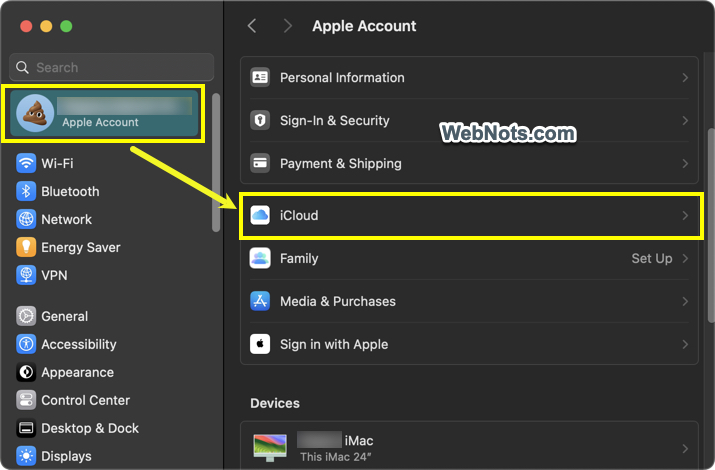
Task: Open the Sign-In & Security row
Action: [x=469, y=120]
